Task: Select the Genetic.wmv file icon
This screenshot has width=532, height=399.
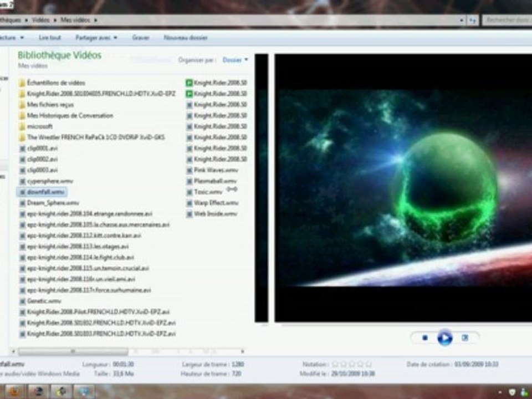Action: click(22, 301)
